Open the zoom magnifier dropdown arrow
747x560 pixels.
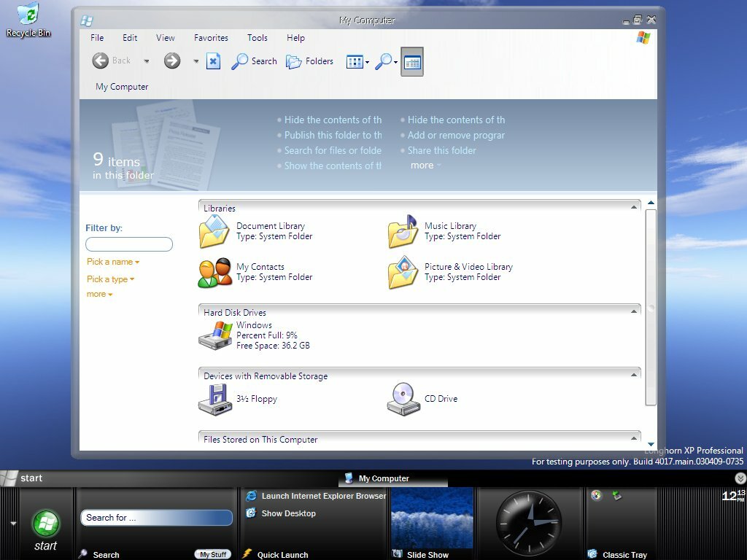click(395, 63)
